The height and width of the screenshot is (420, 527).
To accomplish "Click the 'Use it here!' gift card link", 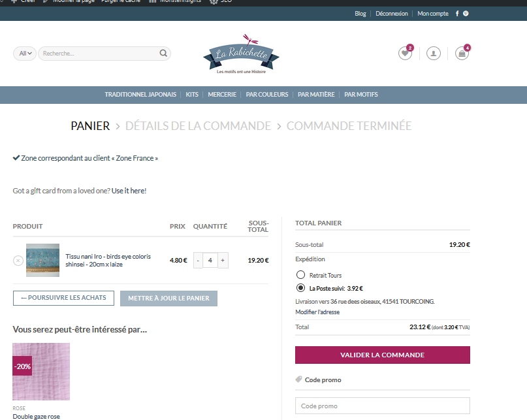I will click(x=129, y=191).
